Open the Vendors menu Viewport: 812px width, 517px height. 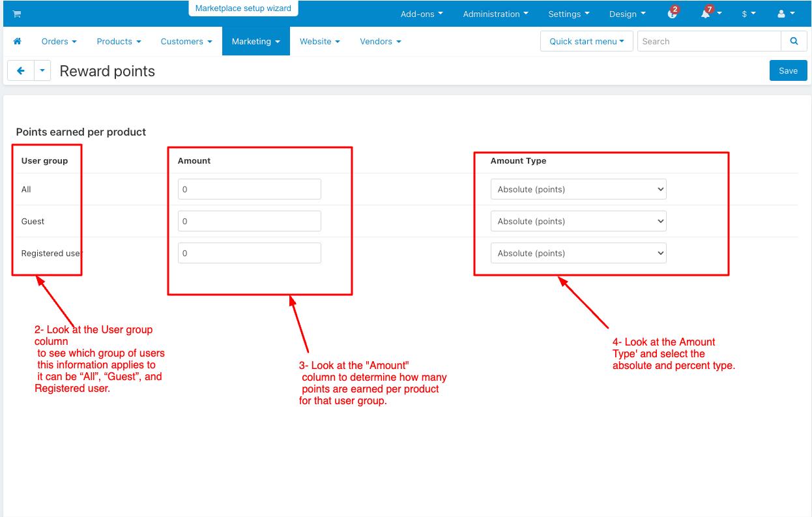[x=380, y=41]
